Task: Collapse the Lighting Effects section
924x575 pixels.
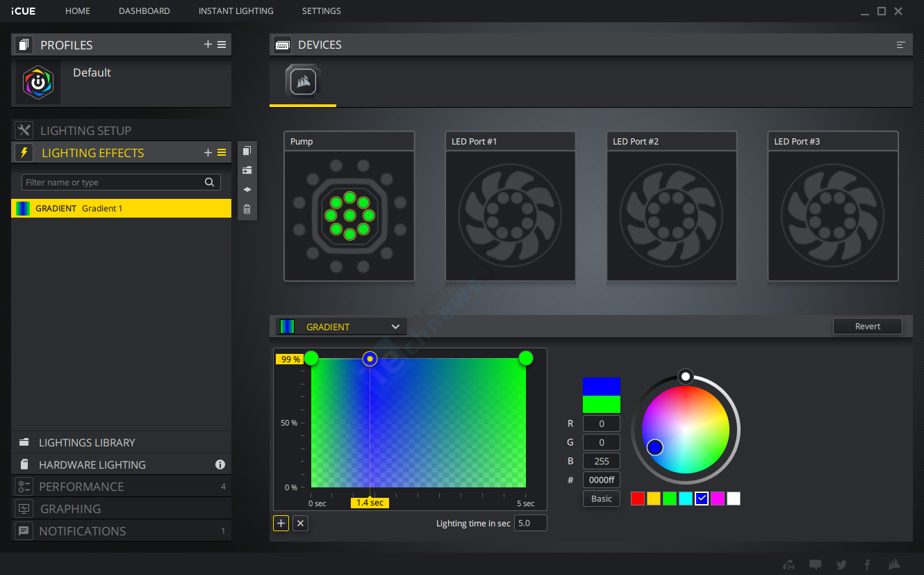Action: [x=92, y=153]
